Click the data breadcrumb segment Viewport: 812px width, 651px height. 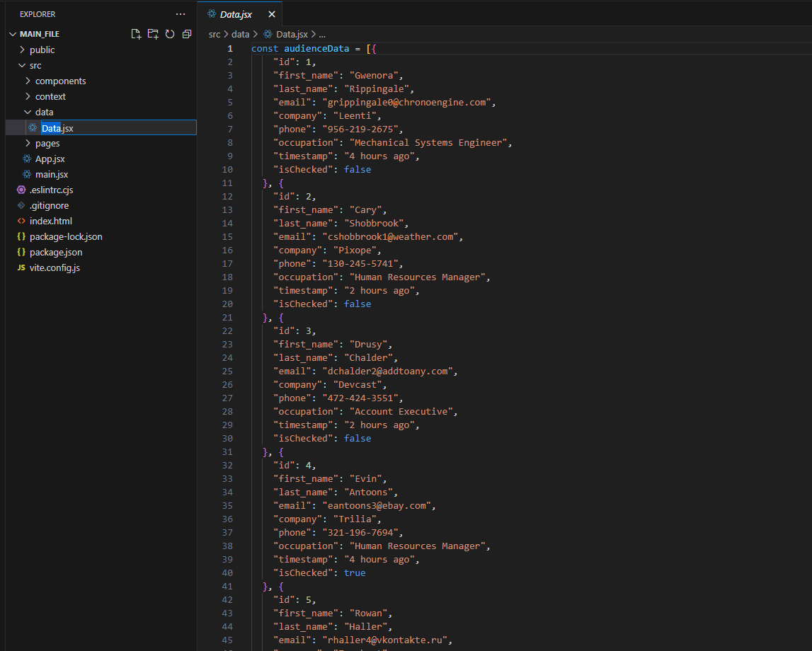(x=241, y=34)
